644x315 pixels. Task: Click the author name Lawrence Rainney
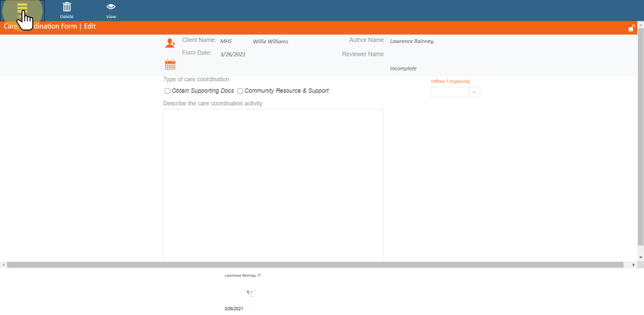click(411, 41)
